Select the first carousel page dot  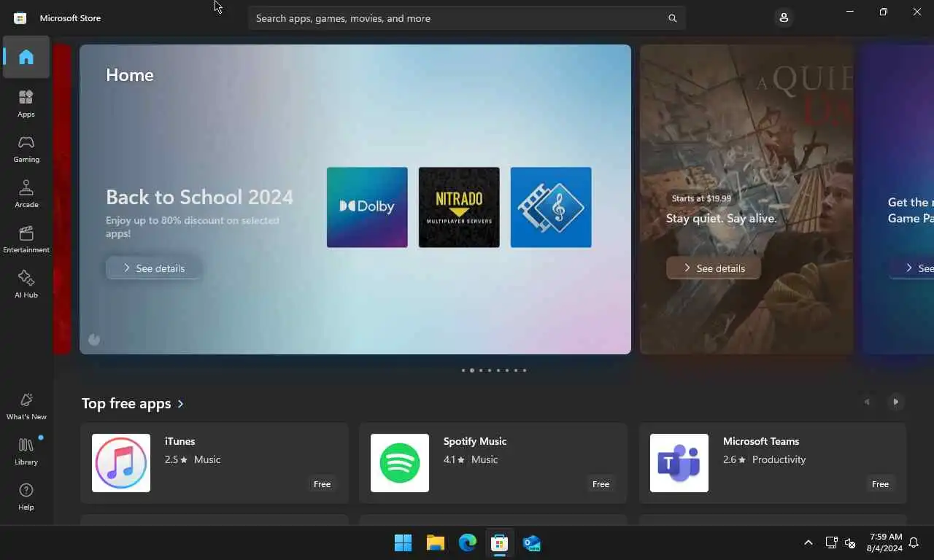pyautogui.click(x=463, y=370)
